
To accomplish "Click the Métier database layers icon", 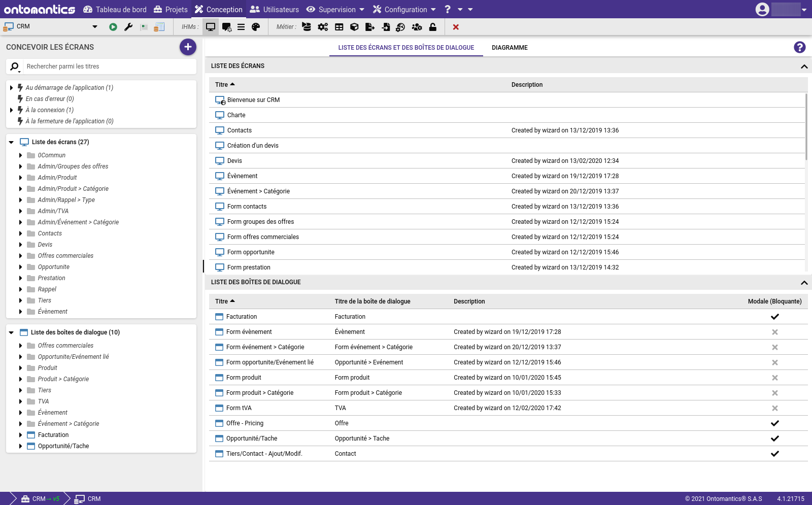I will click(307, 27).
